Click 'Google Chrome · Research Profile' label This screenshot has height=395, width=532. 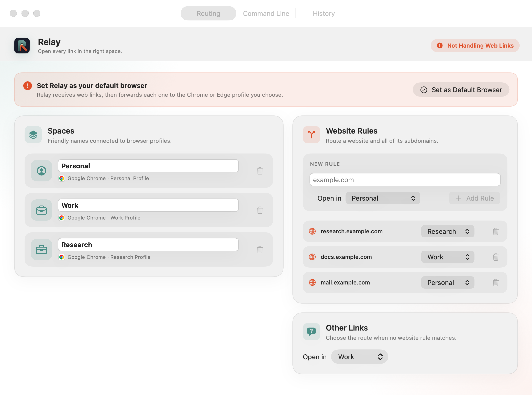pos(109,257)
